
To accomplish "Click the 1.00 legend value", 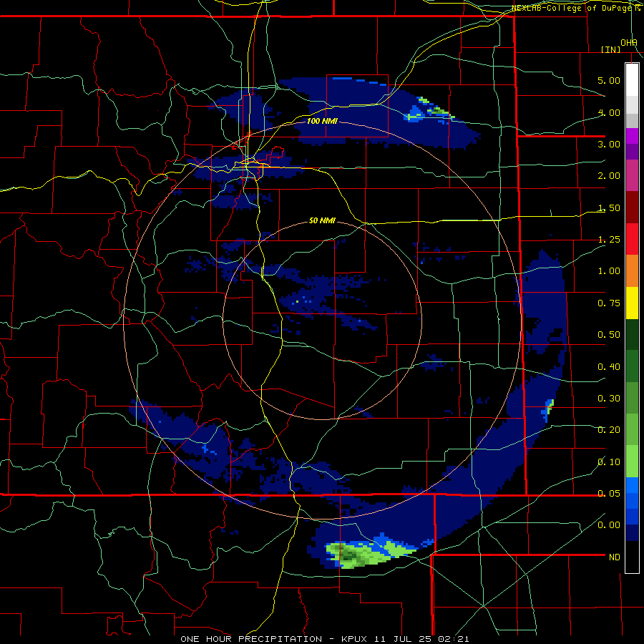I will pos(609,271).
